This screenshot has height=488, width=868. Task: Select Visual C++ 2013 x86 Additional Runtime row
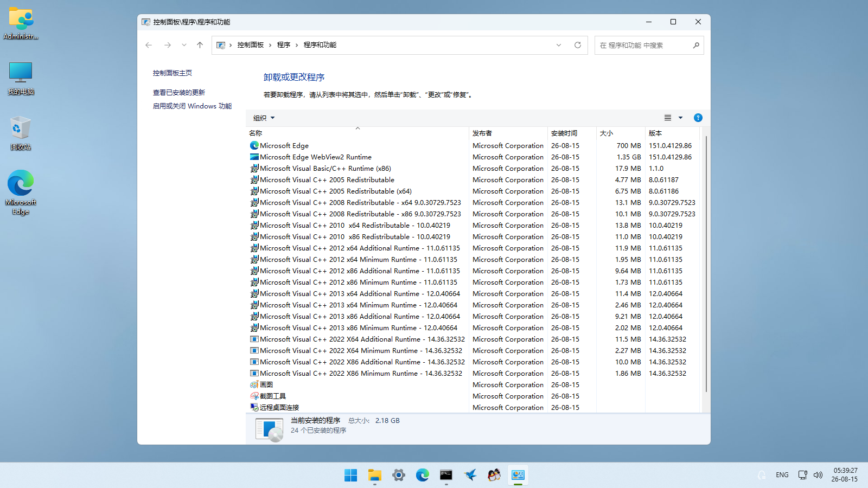coord(473,317)
